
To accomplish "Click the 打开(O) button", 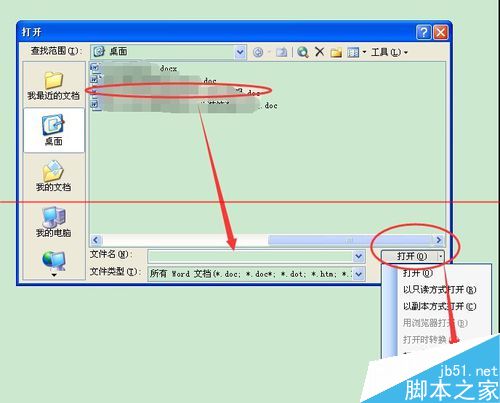I will coord(409,256).
